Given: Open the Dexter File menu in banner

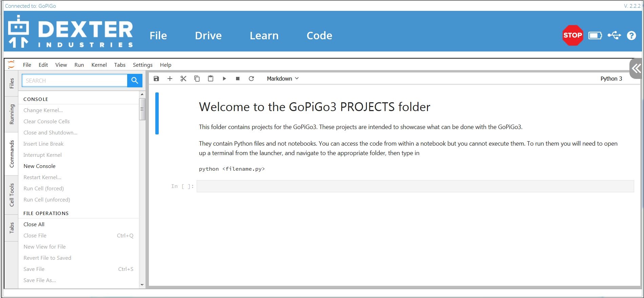Looking at the screenshot, I should point(158,36).
